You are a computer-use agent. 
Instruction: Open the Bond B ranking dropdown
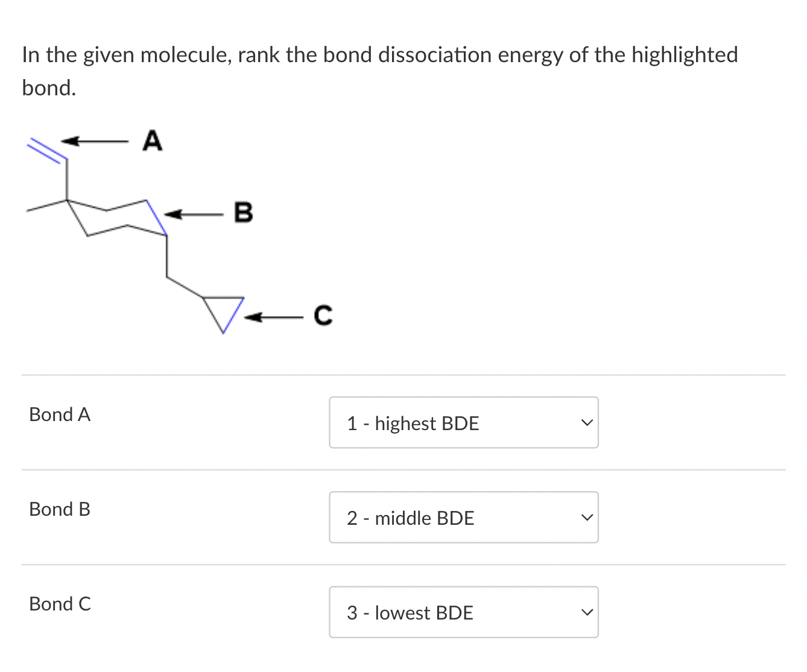click(463, 517)
